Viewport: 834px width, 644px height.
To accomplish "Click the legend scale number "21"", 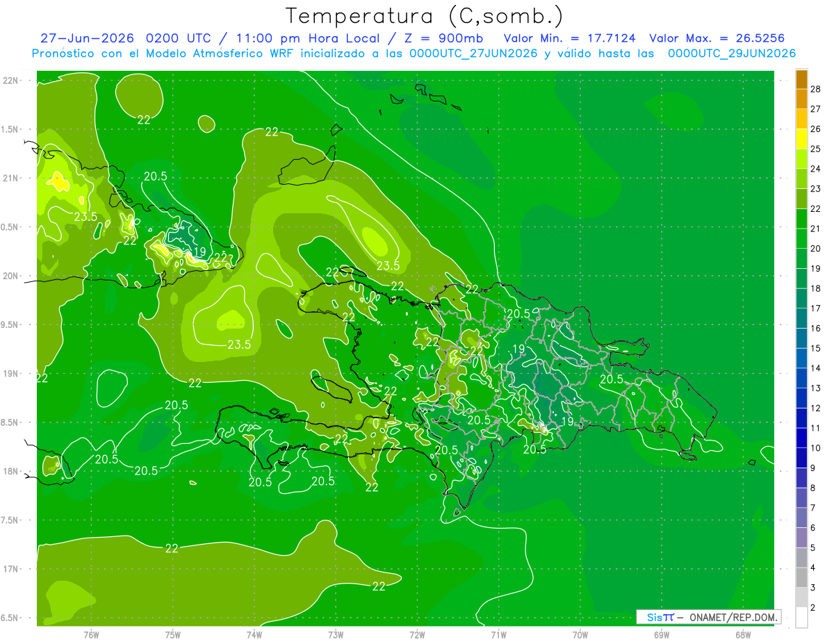I will pos(815,229).
